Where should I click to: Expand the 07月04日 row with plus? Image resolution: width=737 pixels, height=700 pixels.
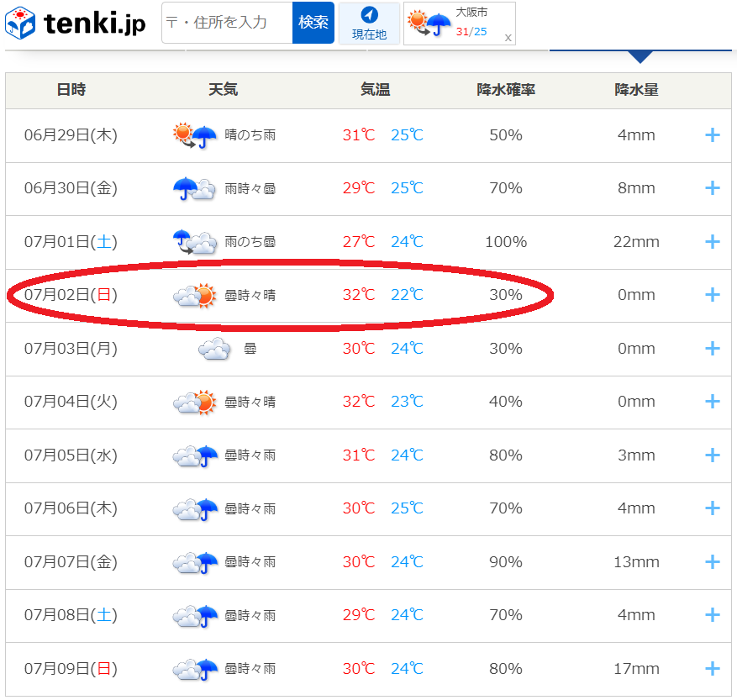coord(713,402)
